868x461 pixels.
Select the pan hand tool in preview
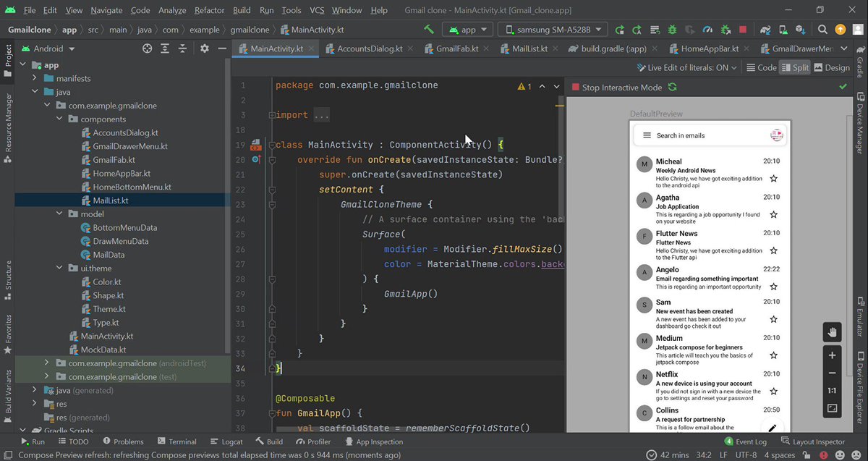(832, 332)
